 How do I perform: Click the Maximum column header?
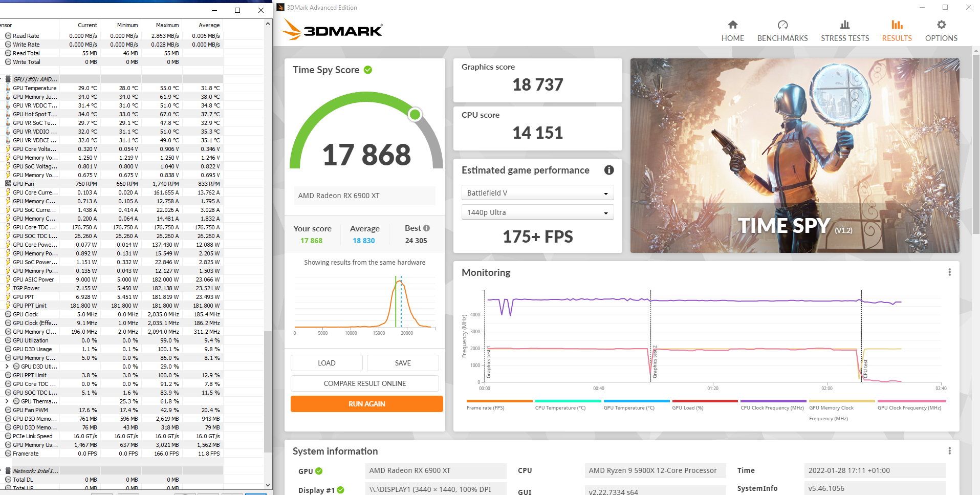pyautogui.click(x=162, y=25)
